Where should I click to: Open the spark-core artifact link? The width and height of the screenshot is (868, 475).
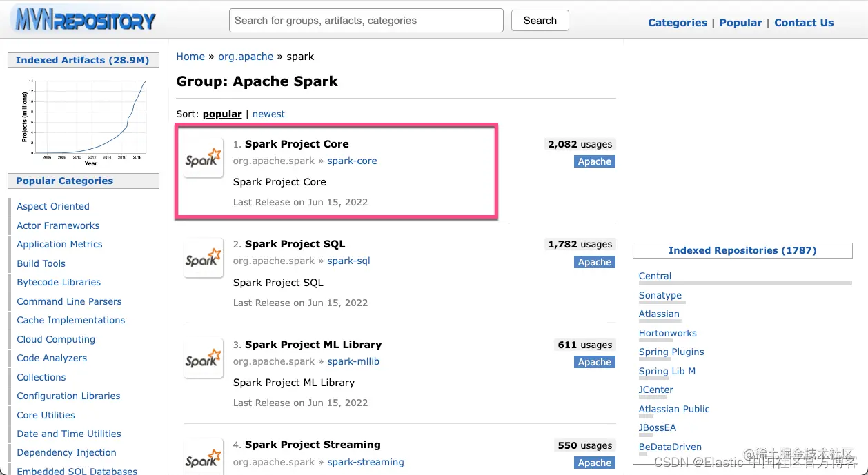[x=352, y=161]
